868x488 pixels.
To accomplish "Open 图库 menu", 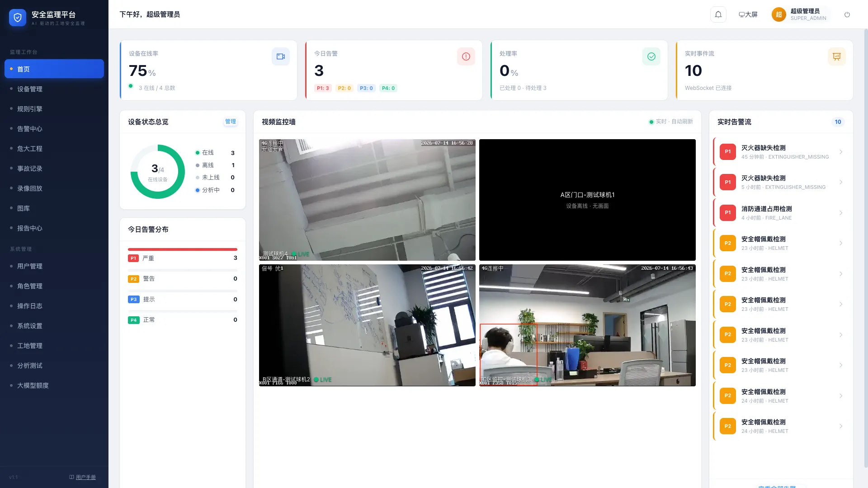I will pos(54,208).
